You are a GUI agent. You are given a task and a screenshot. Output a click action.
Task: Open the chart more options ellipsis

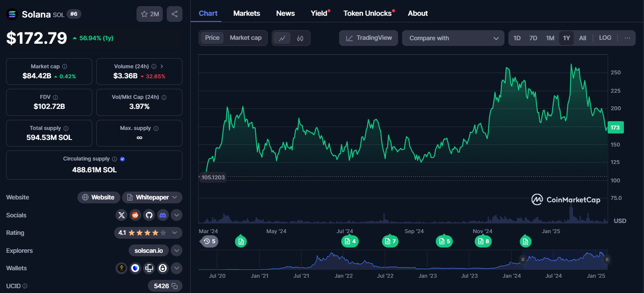click(x=627, y=38)
